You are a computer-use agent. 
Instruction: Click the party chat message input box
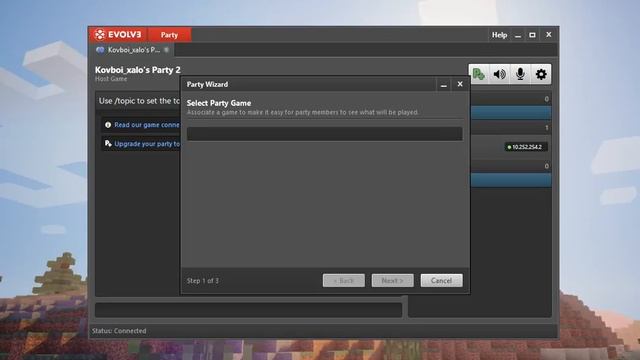pyautogui.click(x=249, y=310)
